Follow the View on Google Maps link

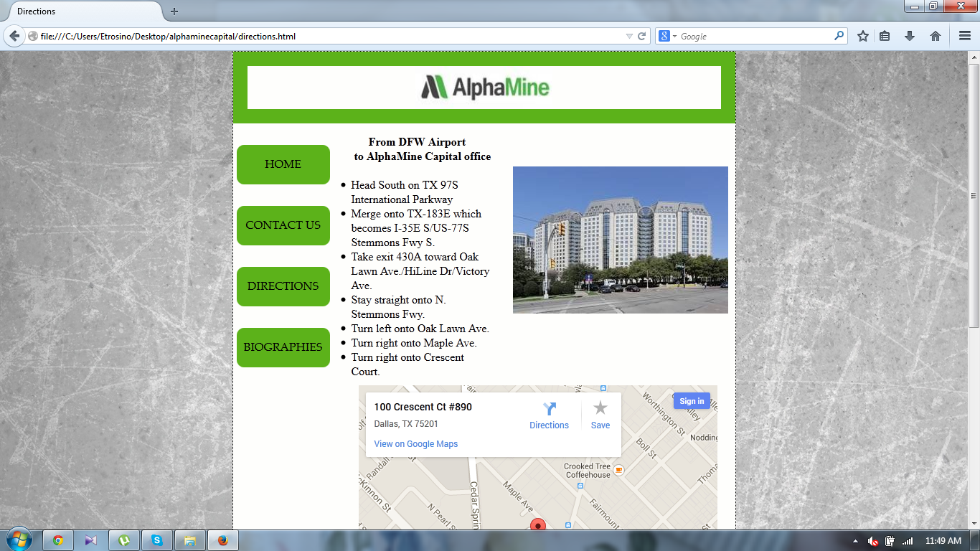pyautogui.click(x=416, y=444)
